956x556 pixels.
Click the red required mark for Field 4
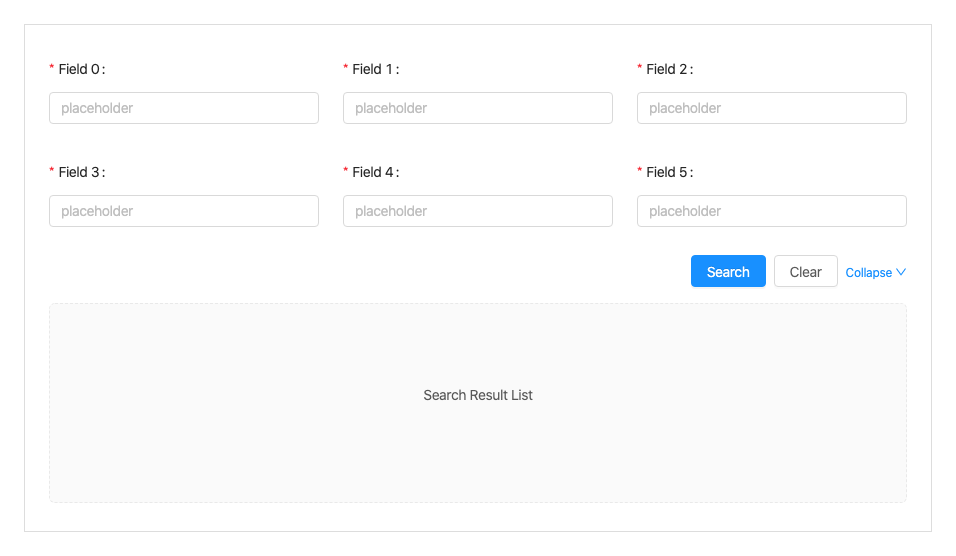tap(346, 172)
